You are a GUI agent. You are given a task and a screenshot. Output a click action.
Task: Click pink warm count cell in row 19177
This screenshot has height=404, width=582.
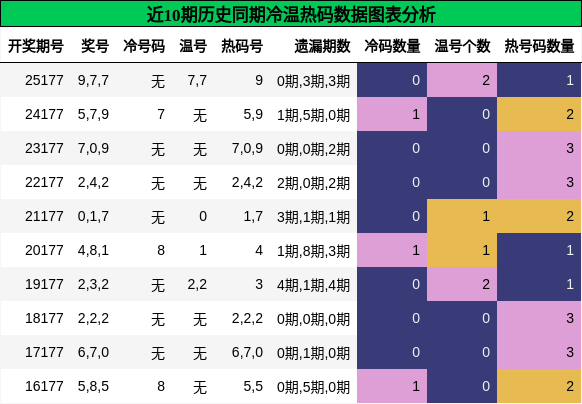[462, 284]
